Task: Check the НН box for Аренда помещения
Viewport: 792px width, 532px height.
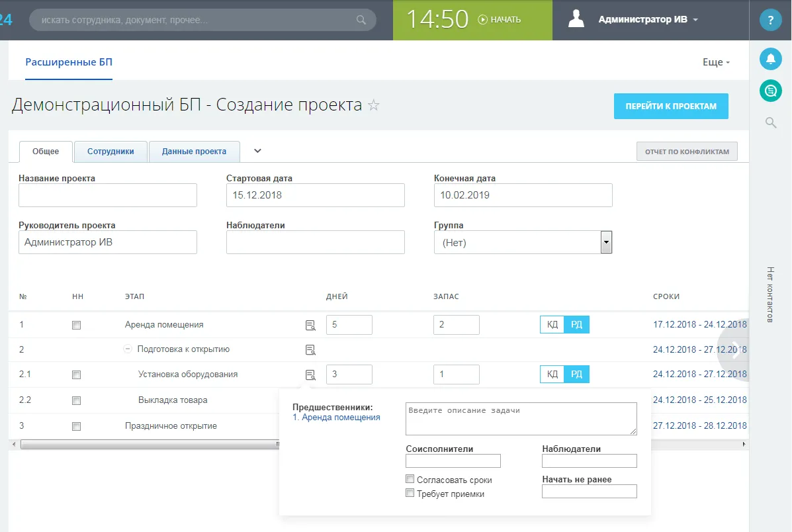Action: click(76, 325)
